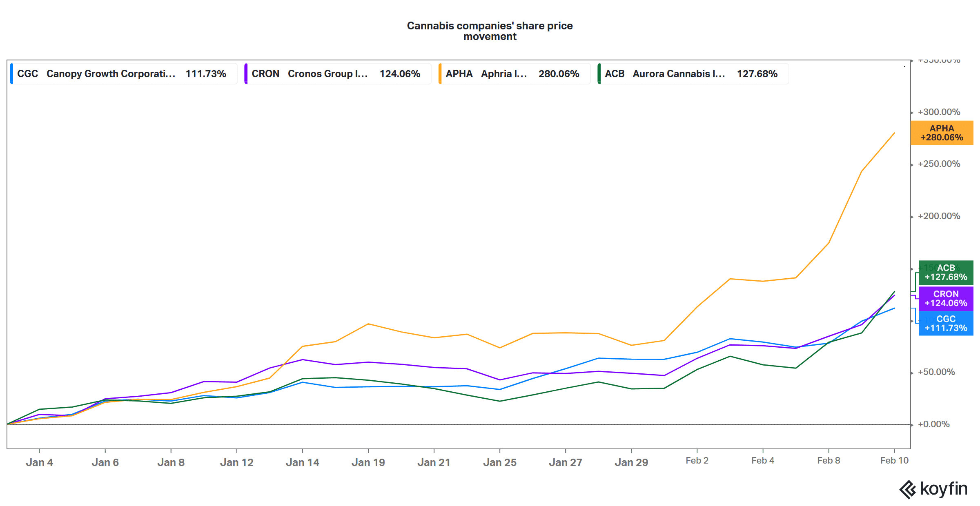980x506 pixels.
Task: Click the Jan 25 date label
Action: [500, 462]
